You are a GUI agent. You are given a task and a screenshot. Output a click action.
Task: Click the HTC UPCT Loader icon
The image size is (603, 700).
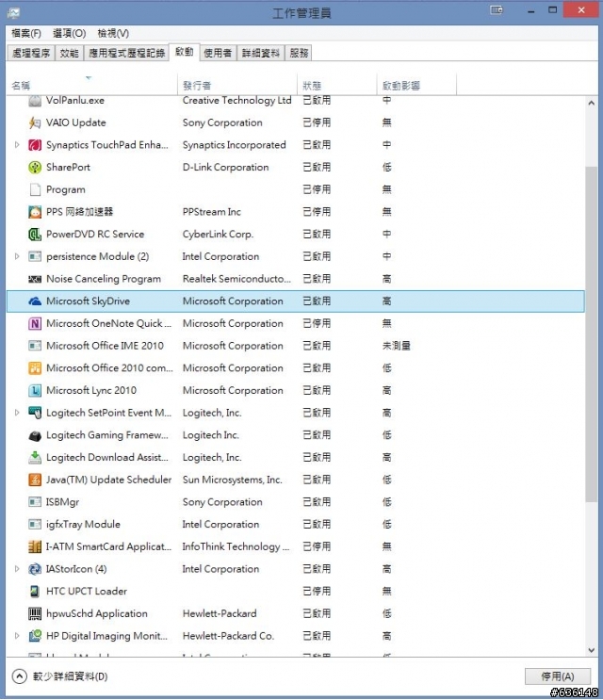pos(35,592)
